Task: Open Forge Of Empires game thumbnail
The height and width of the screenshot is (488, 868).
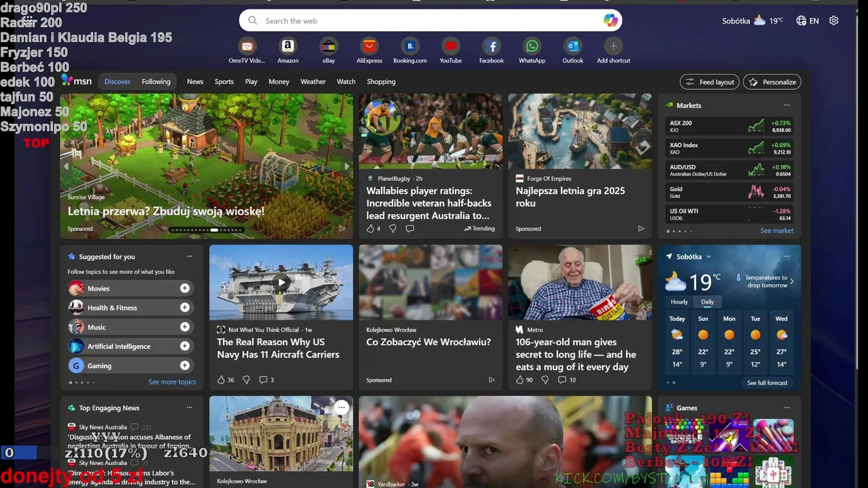Action: tap(580, 131)
